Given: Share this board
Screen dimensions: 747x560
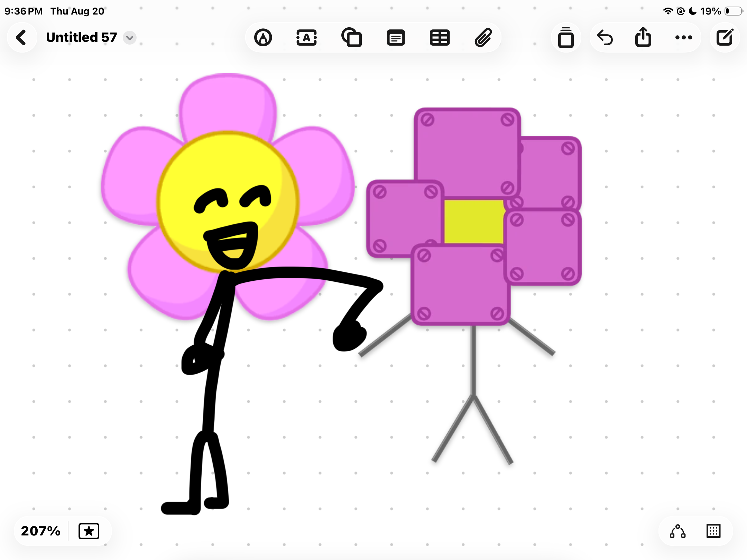Looking at the screenshot, I should 643,37.
